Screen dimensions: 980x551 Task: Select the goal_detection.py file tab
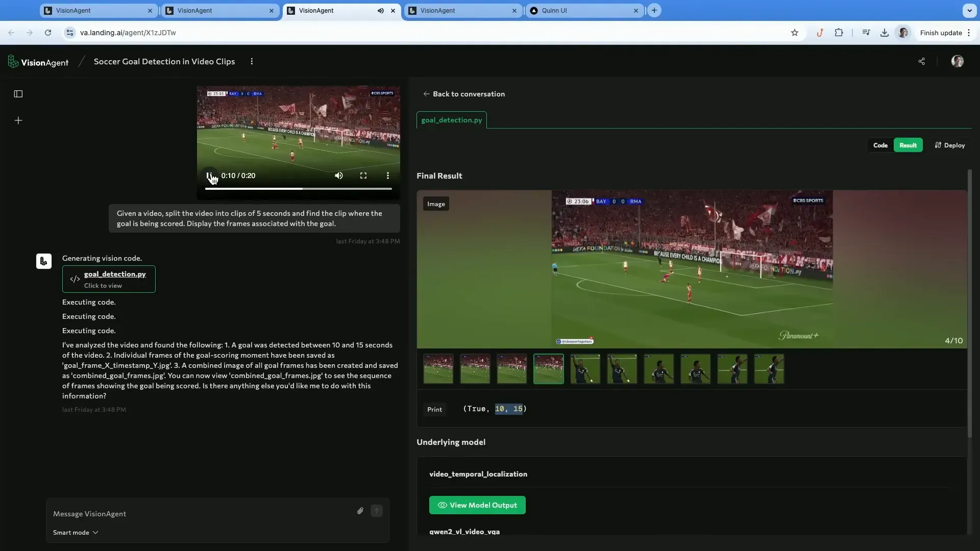[452, 120]
